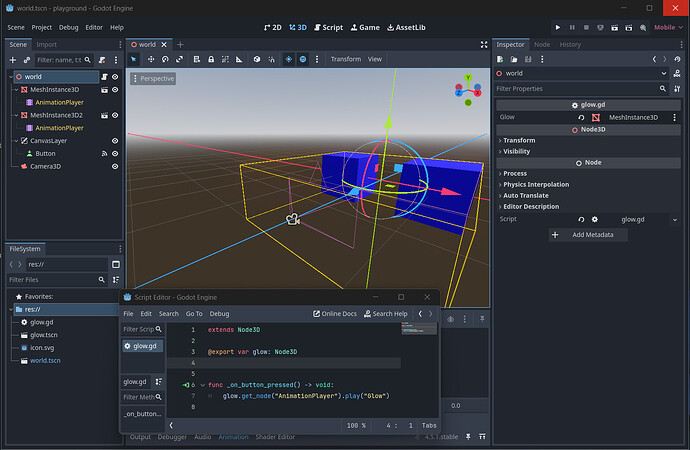
Task: Open the script attached to world node
Action: click(x=104, y=76)
